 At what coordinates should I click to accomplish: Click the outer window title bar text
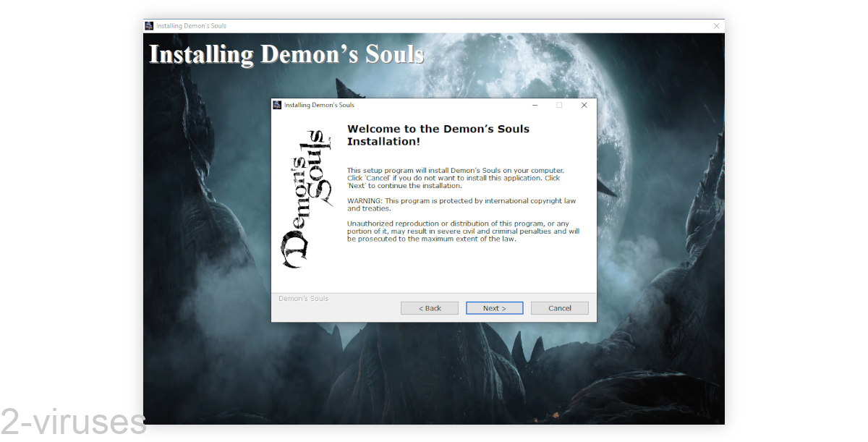tap(191, 25)
